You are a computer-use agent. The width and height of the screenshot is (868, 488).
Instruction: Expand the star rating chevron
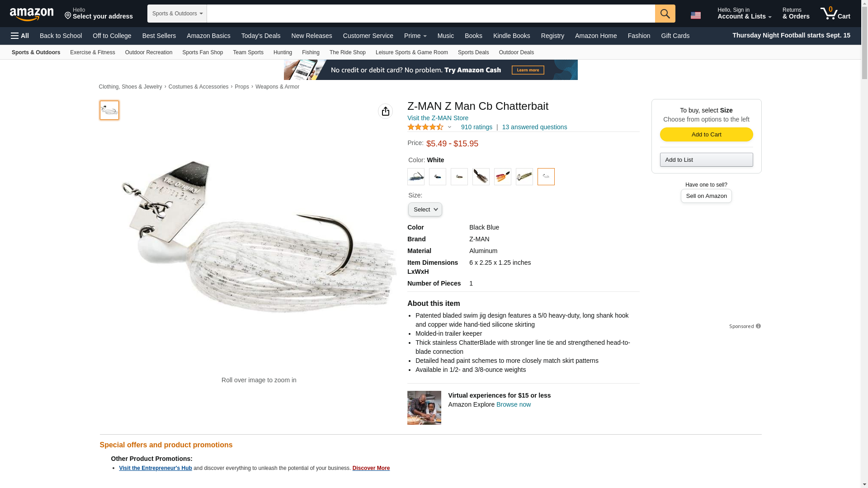pyautogui.click(x=449, y=127)
